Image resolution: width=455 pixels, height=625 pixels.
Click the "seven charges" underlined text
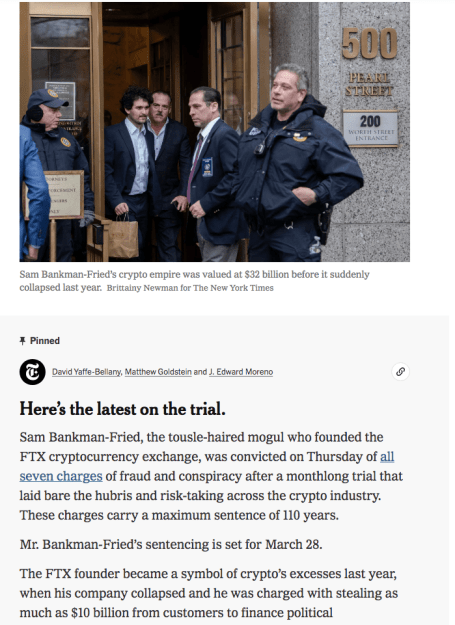coord(61,476)
